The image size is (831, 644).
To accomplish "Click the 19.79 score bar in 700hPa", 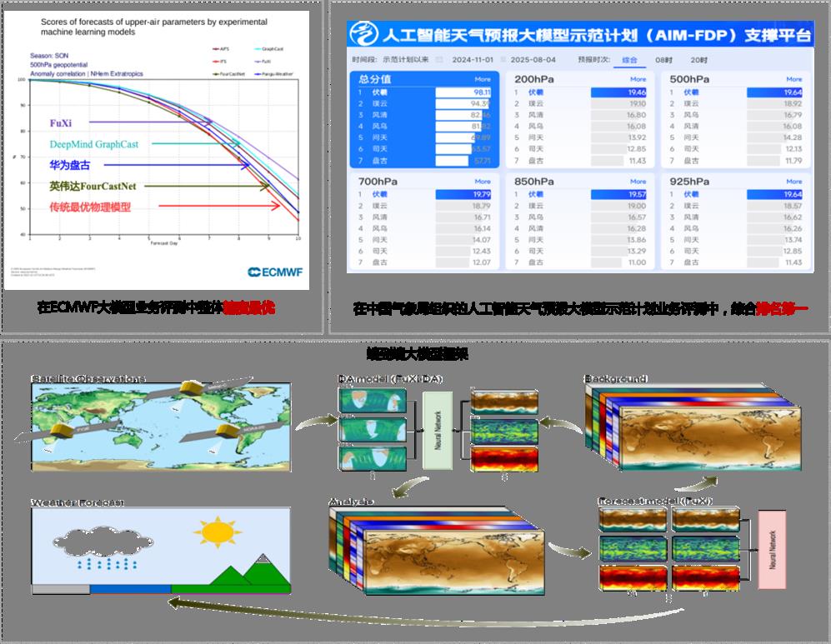I will click(463, 194).
